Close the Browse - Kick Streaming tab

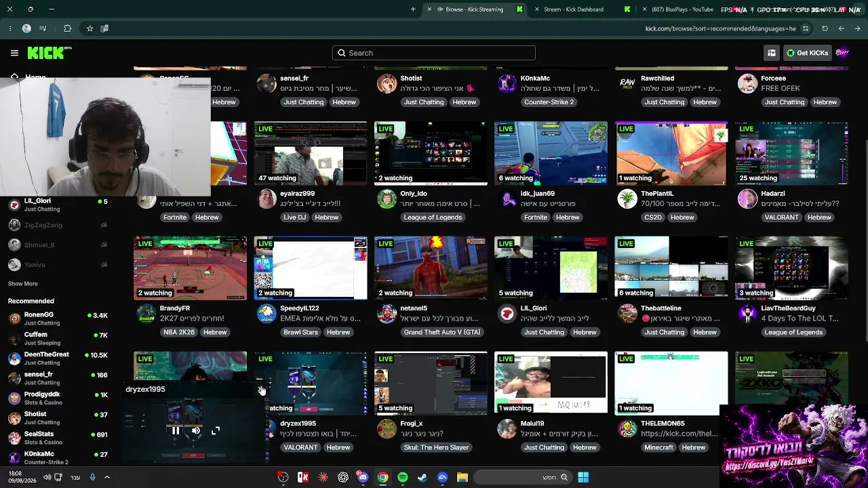(429, 9)
